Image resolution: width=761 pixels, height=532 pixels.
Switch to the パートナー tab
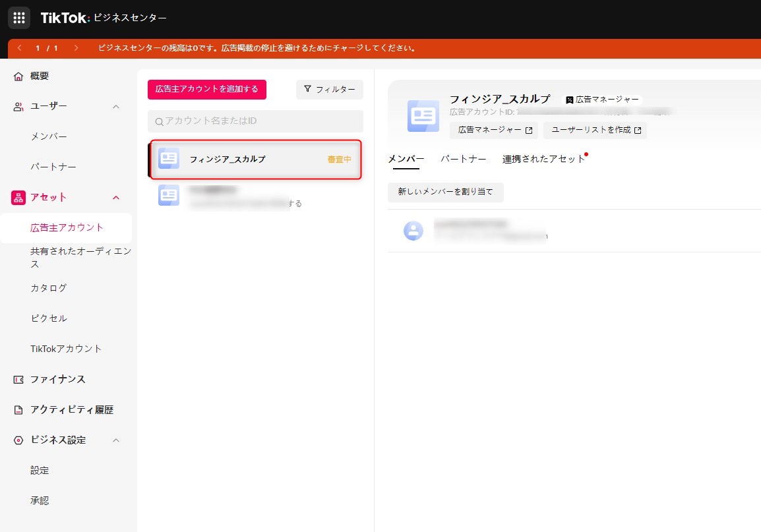tap(463, 159)
